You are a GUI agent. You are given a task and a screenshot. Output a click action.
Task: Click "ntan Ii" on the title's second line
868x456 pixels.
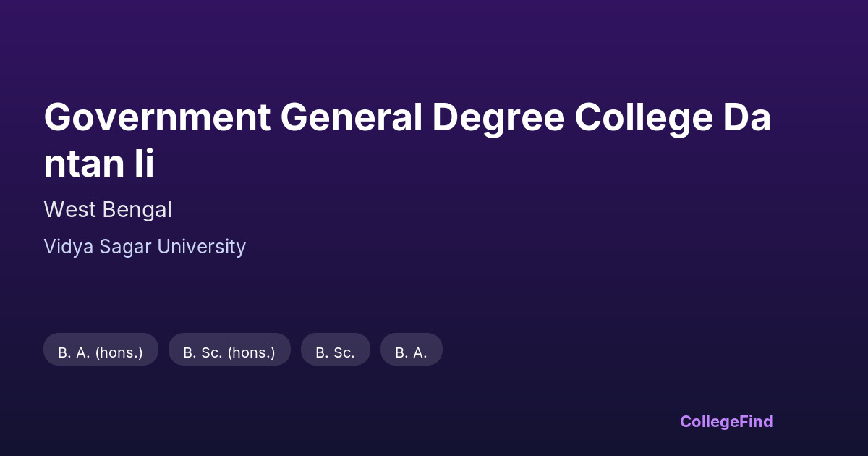[x=99, y=164]
